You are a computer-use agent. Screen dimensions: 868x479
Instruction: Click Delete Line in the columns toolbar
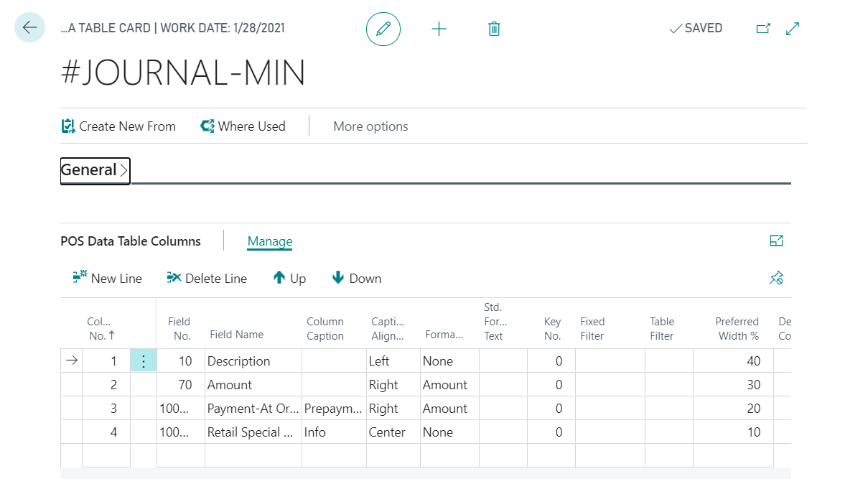point(207,279)
